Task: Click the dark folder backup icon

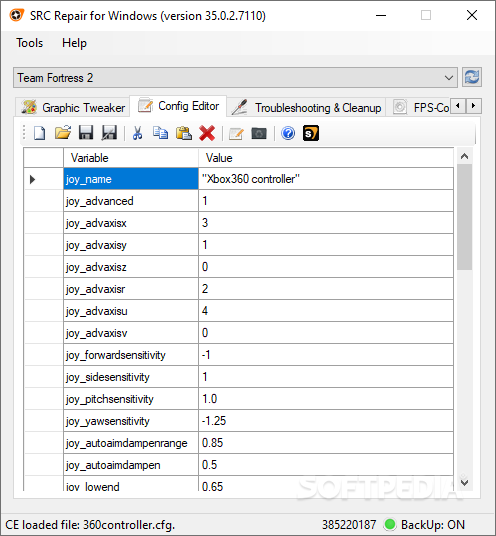Action: point(259,133)
